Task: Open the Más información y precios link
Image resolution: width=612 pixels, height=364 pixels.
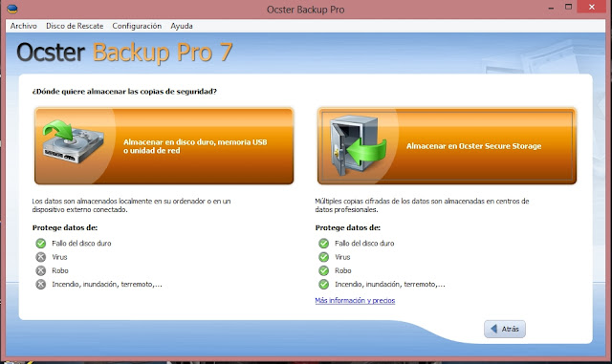Action: (355, 300)
